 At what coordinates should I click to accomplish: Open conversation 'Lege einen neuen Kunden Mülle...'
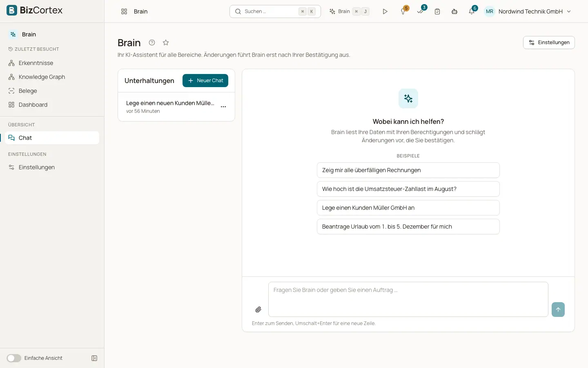[x=170, y=107]
